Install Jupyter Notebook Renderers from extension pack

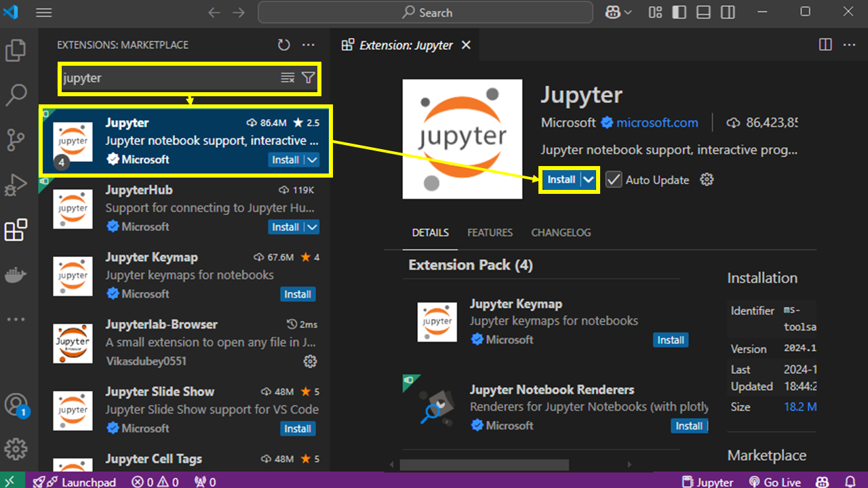click(689, 426)
